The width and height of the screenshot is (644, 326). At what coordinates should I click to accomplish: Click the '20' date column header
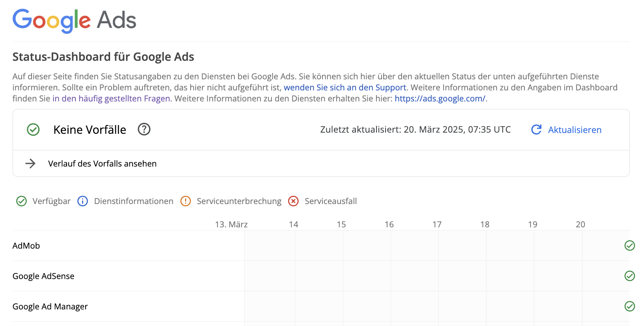(x=580, y=224)
